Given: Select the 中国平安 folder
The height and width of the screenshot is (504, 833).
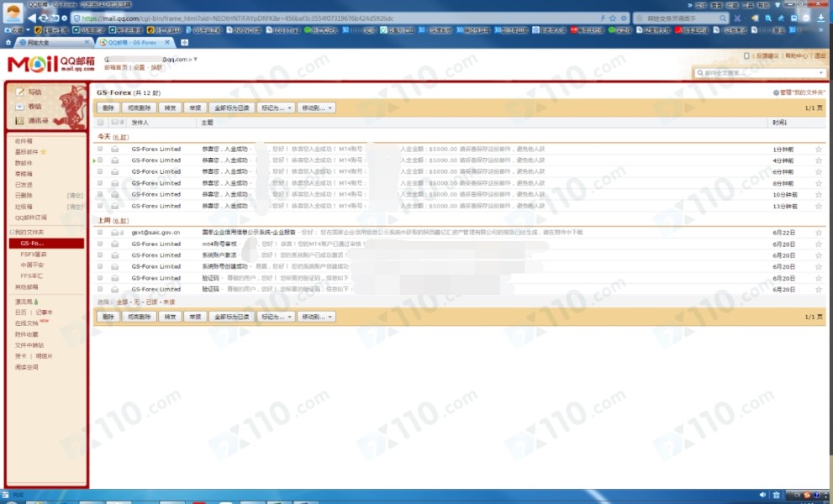Looking at the screenshot, I should point(33,265).
